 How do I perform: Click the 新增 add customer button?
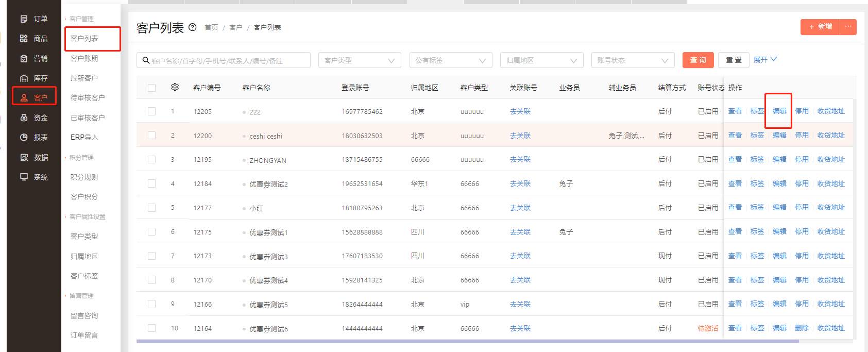tap(821, 27)
